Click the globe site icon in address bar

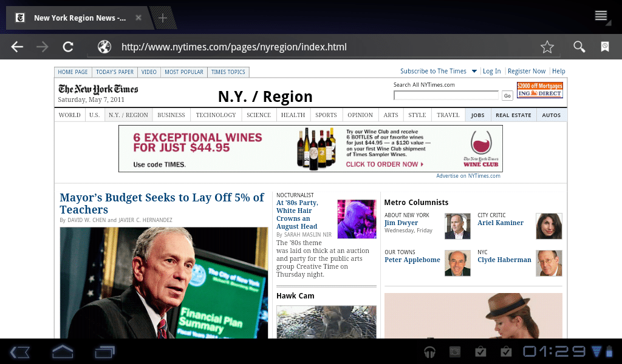(x=104, y=47)
